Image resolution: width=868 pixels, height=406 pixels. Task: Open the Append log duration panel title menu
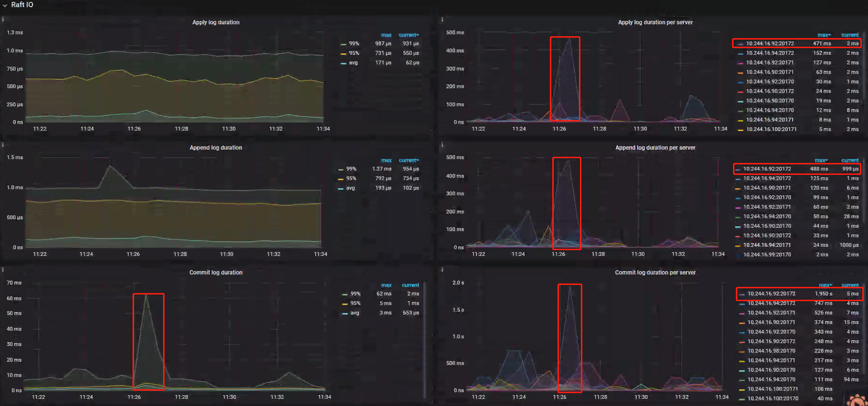point(216,148)
